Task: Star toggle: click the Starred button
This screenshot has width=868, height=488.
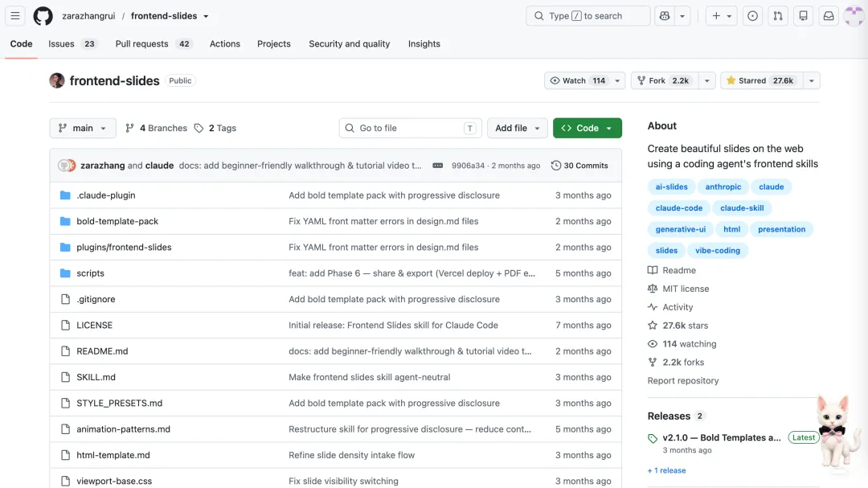Action: [761, 80]
